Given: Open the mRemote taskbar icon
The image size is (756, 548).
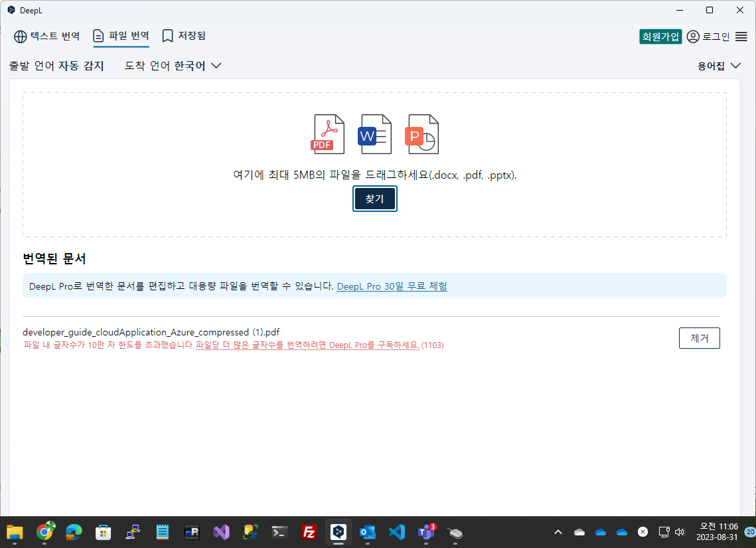Looking at the screenshot, I should click(x=191, y=532).
